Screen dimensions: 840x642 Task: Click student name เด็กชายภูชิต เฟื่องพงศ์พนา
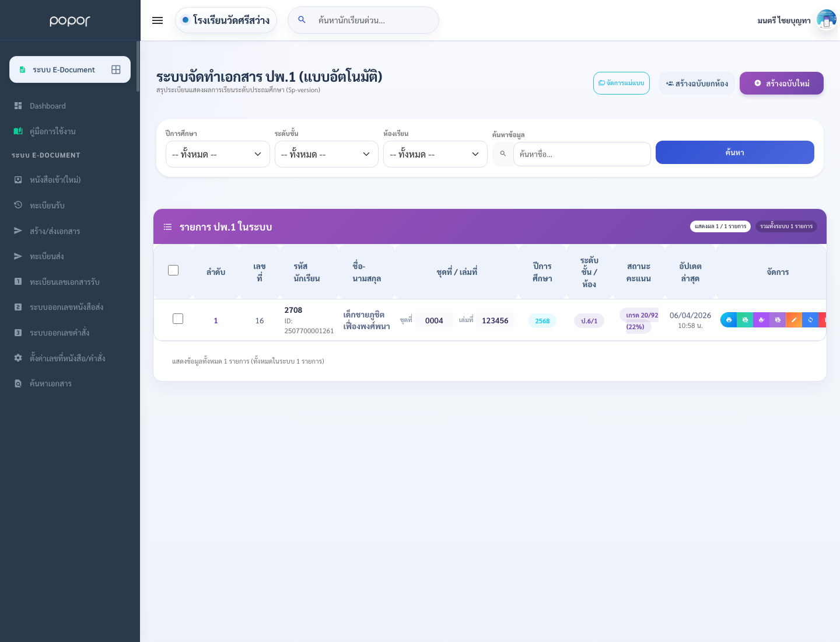pyautogui.click(x=366, y=320)
